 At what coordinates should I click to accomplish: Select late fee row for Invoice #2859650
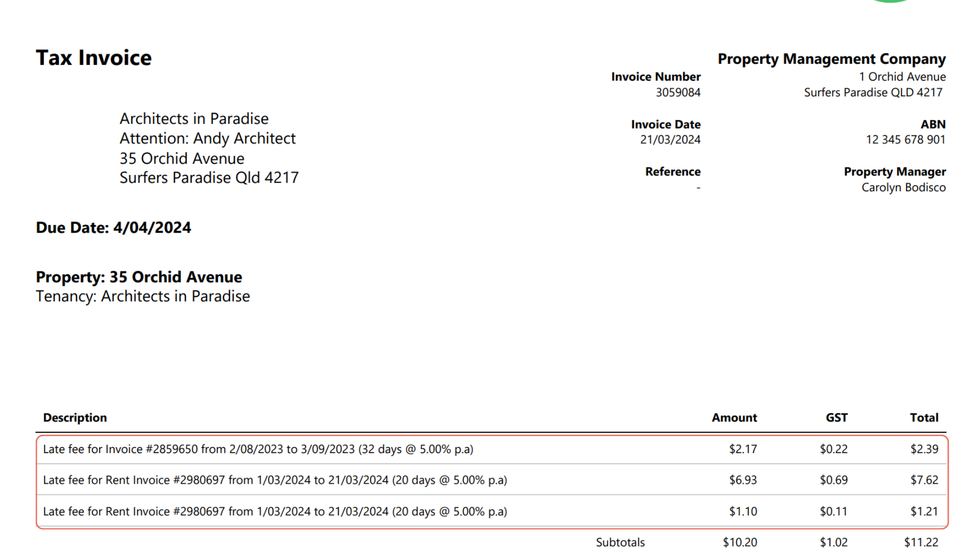tap(258, 449)
